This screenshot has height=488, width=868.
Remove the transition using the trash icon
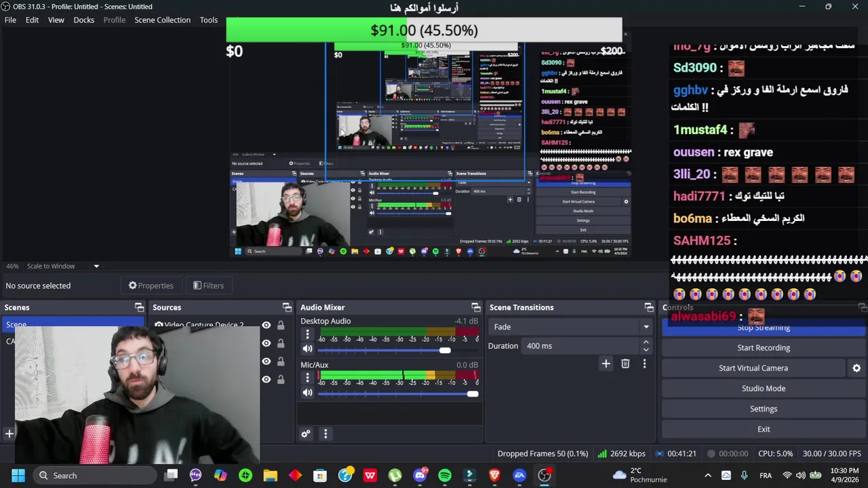(625, 364)
